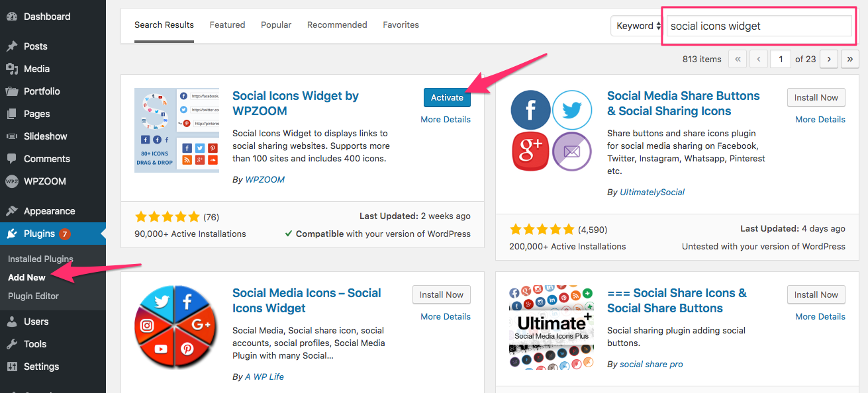The width and height of the screenshot is (868, 393).
Task: Click the "813 items" count text
Action: click(x=702, y=59)
